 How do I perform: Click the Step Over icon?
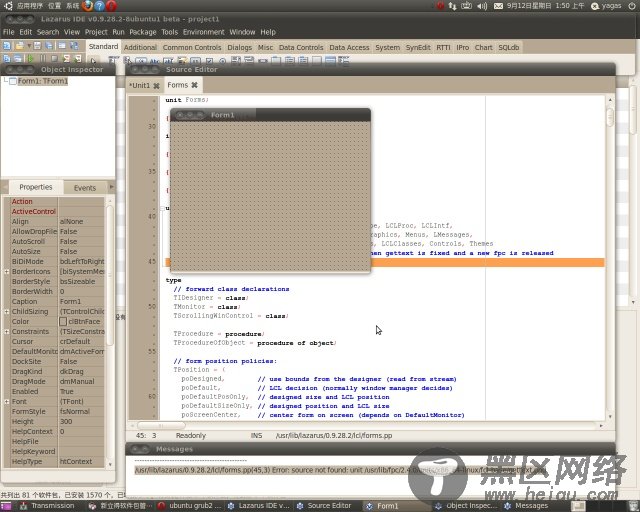click(78, 59)
